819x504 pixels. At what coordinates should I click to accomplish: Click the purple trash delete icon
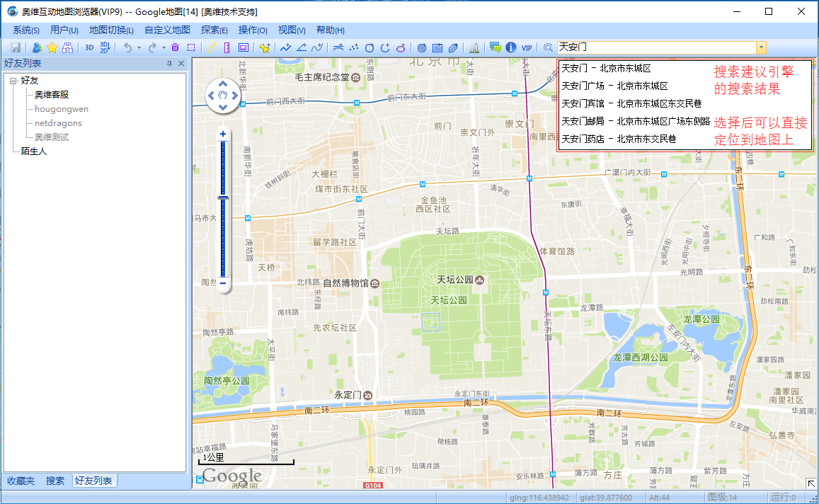(x=176, y=48)
